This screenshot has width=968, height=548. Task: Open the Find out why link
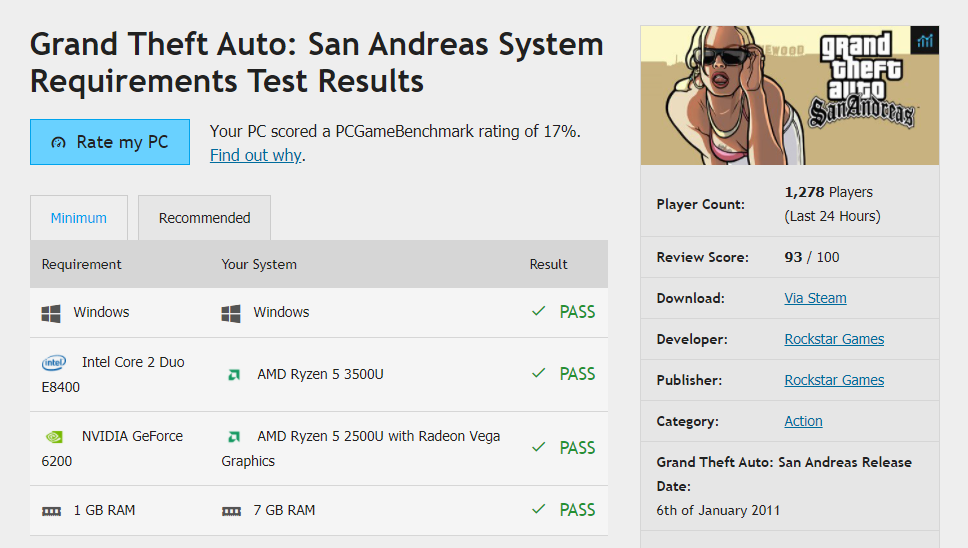pos(256,155)
